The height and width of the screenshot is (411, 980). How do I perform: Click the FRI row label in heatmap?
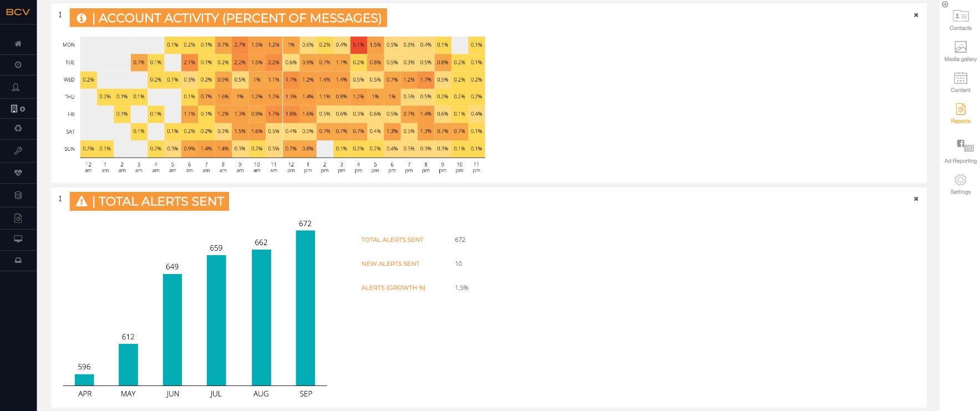pos(71,114)
